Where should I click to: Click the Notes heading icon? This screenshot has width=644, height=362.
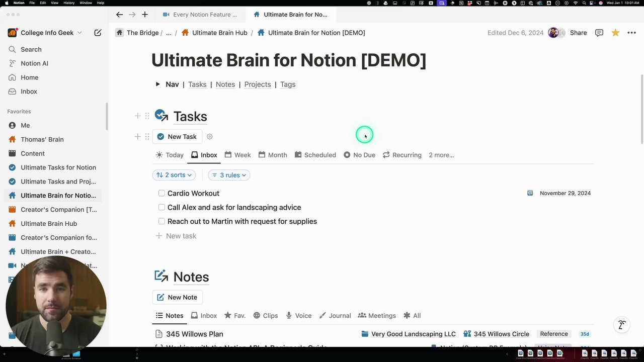coord(161,276)
